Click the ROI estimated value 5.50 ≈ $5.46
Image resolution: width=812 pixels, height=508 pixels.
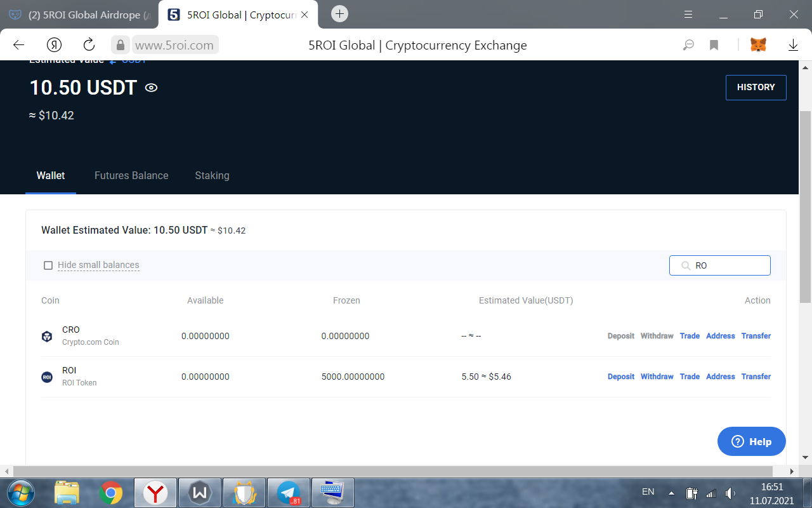pos(486,377)
